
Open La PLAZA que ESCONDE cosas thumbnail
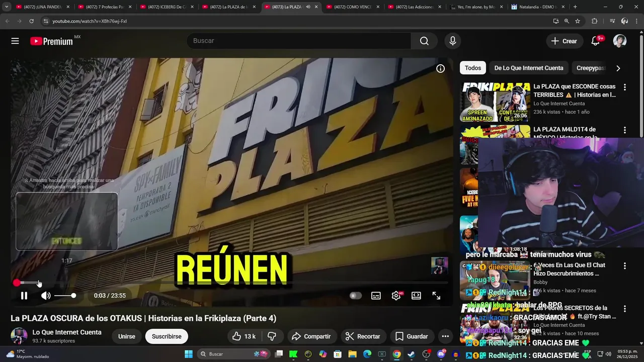point(495,102)
